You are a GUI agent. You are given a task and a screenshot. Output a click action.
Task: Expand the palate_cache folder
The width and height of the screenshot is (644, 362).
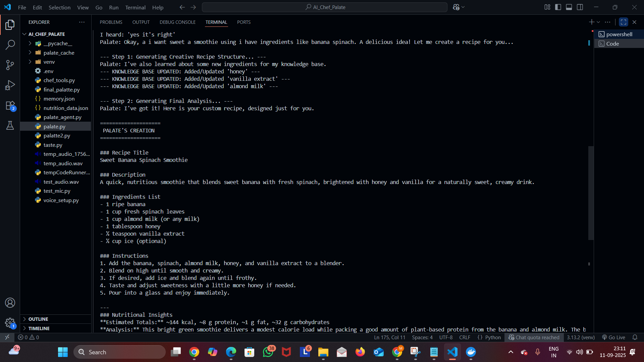point(59,53)
